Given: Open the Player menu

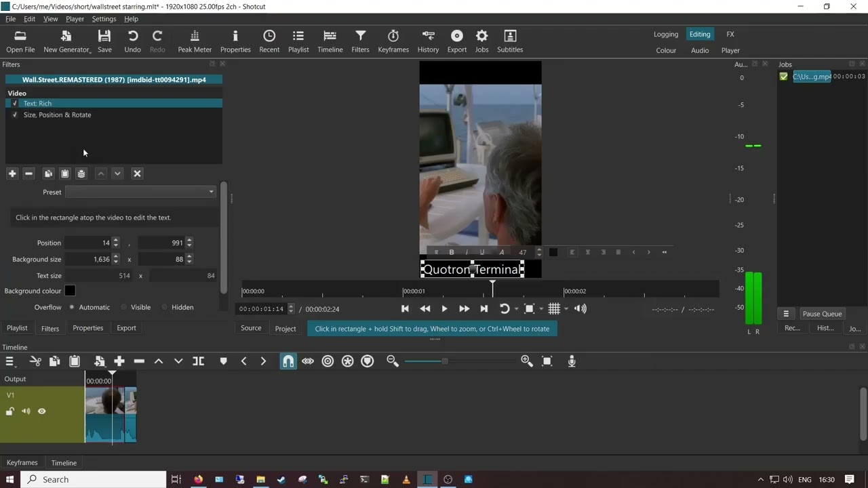Looking at the screenshot, I should tap(75, 19).
